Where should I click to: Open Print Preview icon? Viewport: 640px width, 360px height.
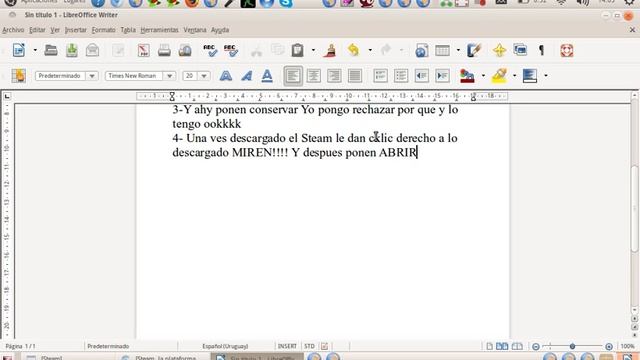click(185, 50)
